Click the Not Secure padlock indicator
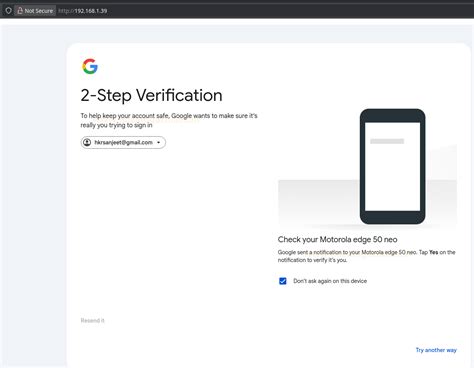 pos(35,11)
